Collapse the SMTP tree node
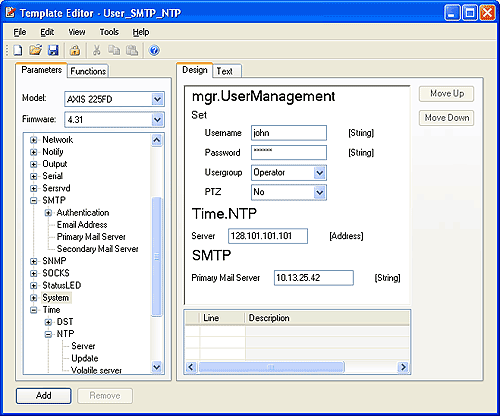500x416 pixels. 33,201
